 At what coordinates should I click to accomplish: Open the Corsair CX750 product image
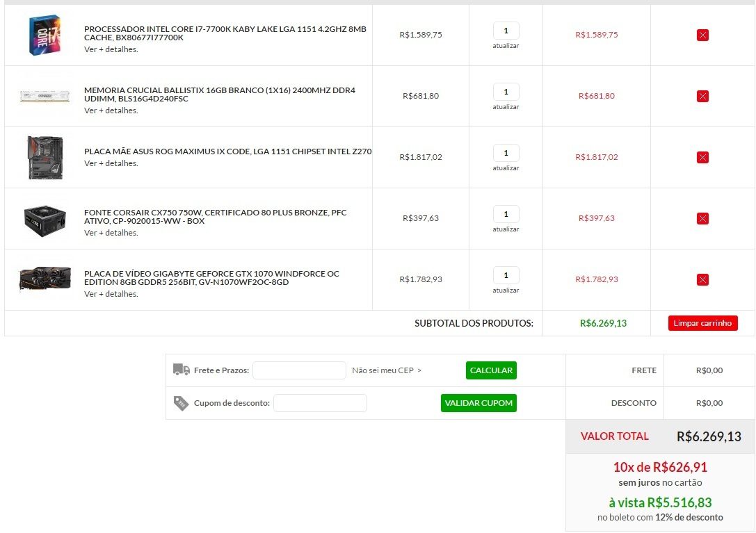click(x=45, y=218)
